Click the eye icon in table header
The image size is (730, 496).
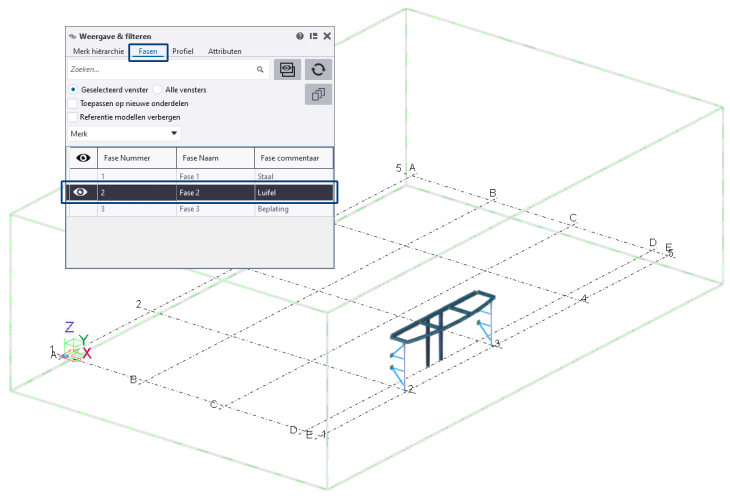(x=82, y=158)
